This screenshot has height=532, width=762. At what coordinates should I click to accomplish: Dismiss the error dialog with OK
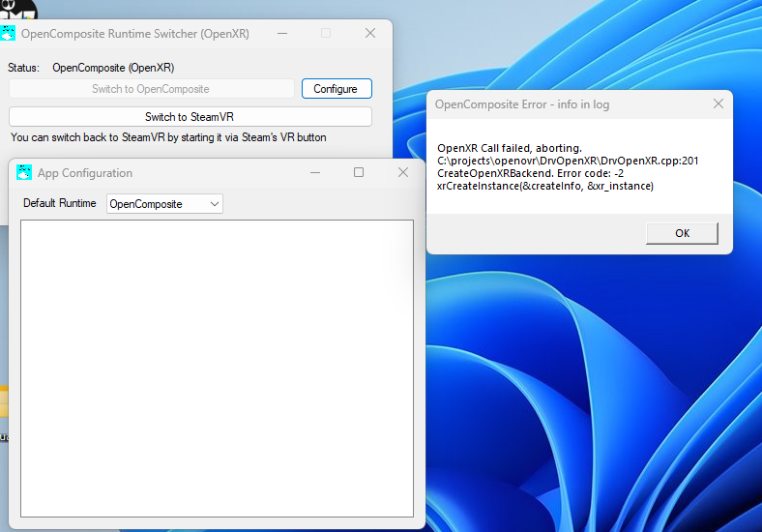pyautogui.click(x=682, y=233)
